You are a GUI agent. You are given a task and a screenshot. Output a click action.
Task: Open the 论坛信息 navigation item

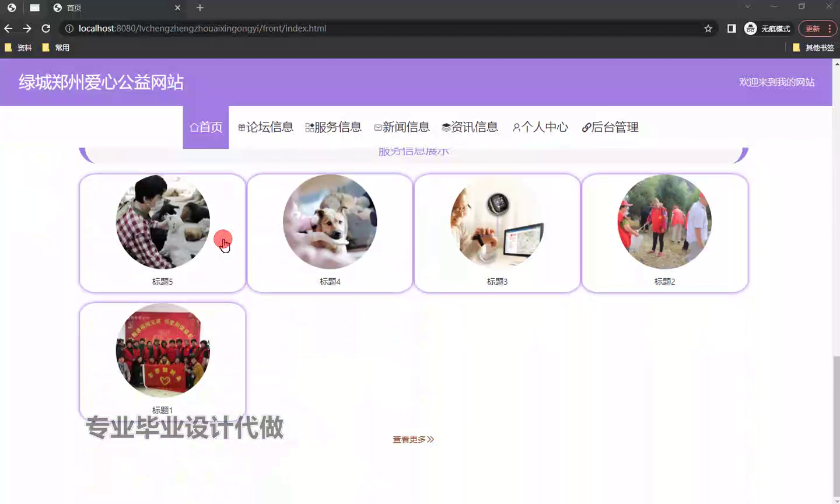[265, 127]
